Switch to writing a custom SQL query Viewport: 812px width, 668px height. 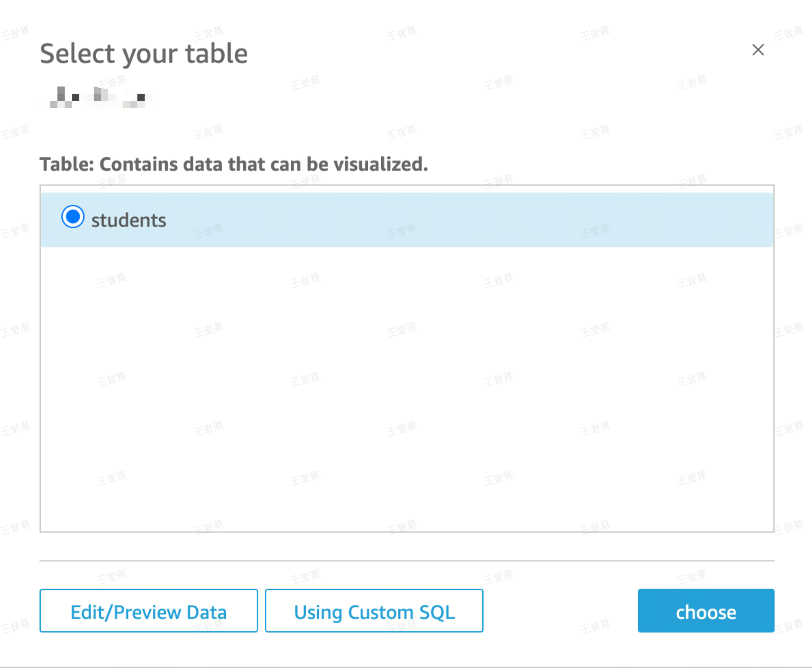coord(374,612)
